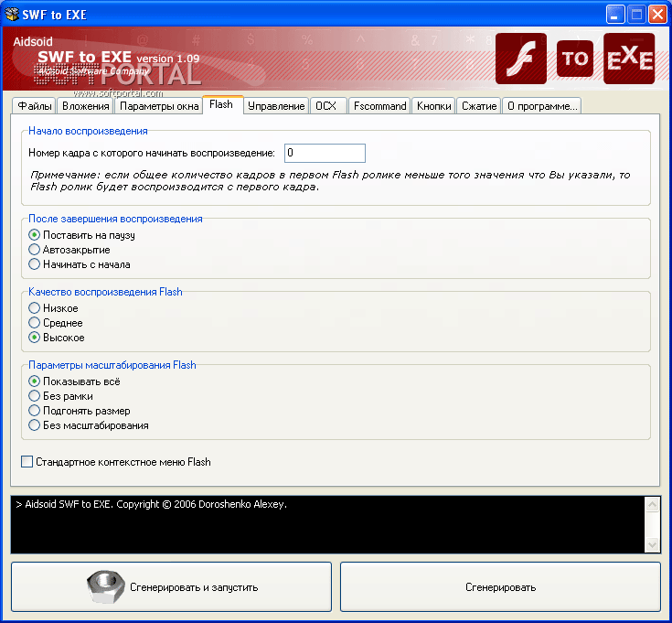Select Подгонять размер scaling option

[80, 411]
